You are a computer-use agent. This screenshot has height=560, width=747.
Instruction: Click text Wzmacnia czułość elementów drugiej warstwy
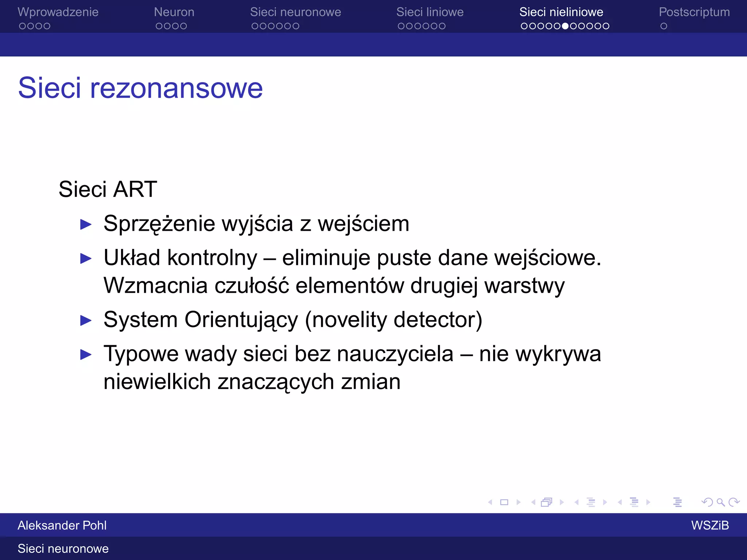tap(334, 285)
